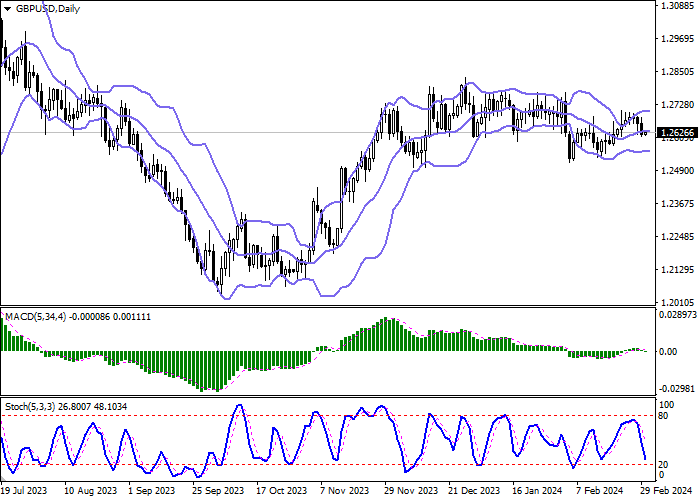This screenshot has height=500, width=700.
Task: Select the current price label 1.26266
Action: (677, 133)
